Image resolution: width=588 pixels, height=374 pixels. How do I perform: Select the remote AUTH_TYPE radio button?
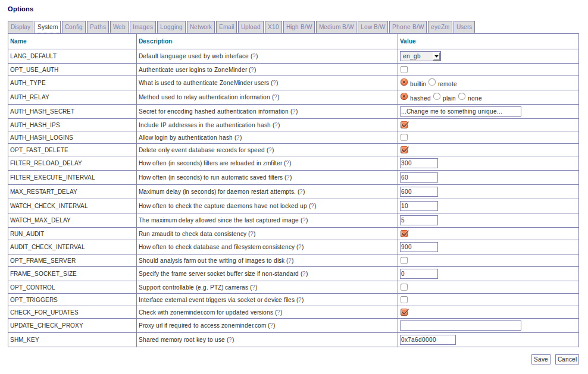(433, 83)
